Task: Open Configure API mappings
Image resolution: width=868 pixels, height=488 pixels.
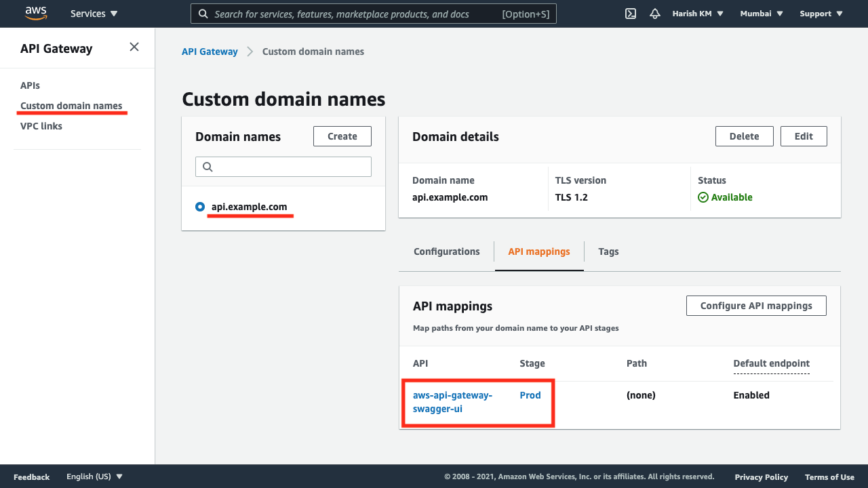Action: (x=756, y=305)
